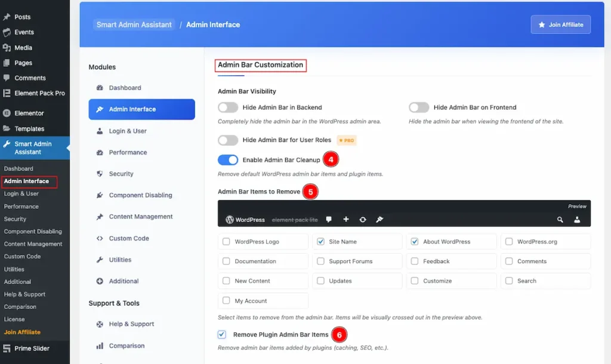
Task: Open Join Affiliate submenu link
Action: [22, 332]
